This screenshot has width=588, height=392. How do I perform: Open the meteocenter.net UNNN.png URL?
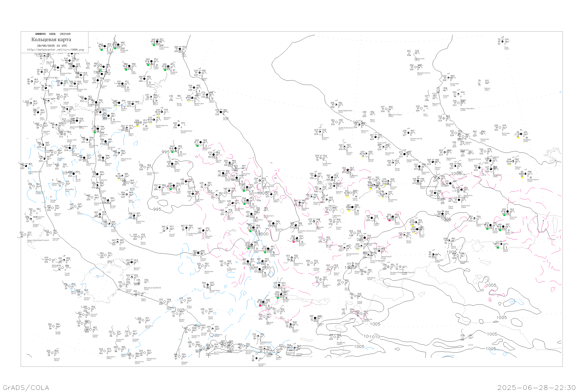click(x=55, y=50)
